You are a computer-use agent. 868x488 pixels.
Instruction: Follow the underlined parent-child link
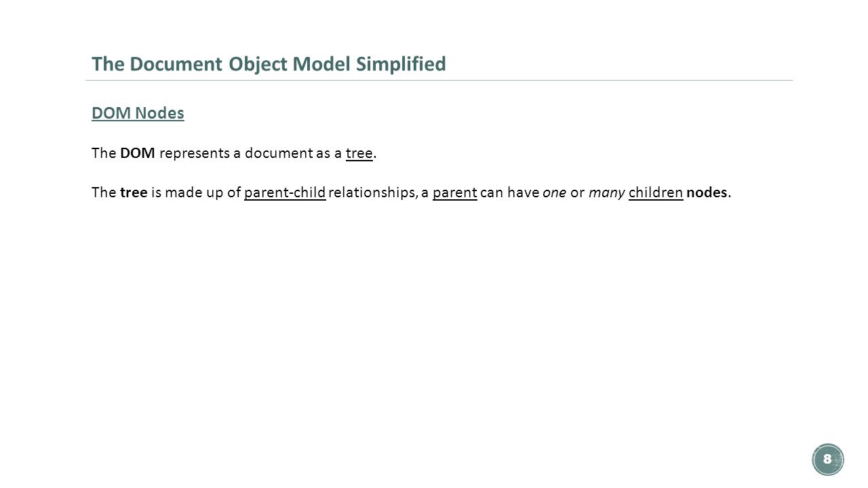tap(285, 192)
